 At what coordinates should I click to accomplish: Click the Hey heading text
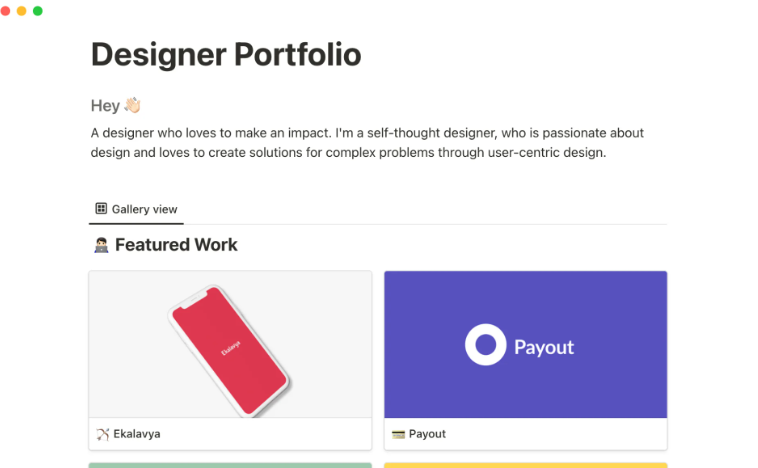point(105,106)
